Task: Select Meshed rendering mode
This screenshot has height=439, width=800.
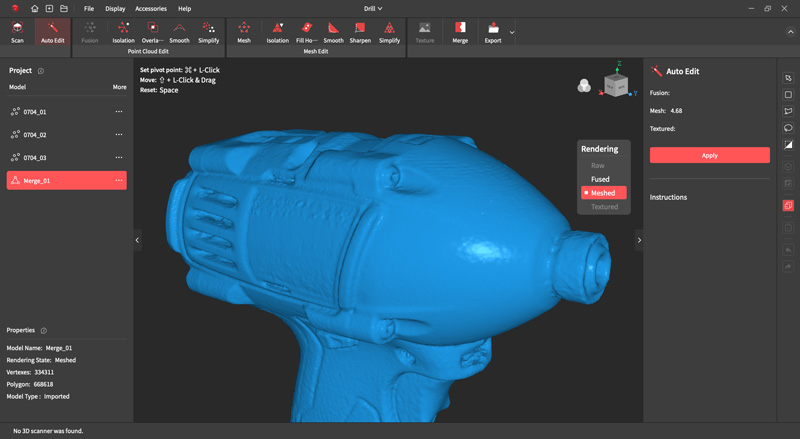Action: pos(604,193)
